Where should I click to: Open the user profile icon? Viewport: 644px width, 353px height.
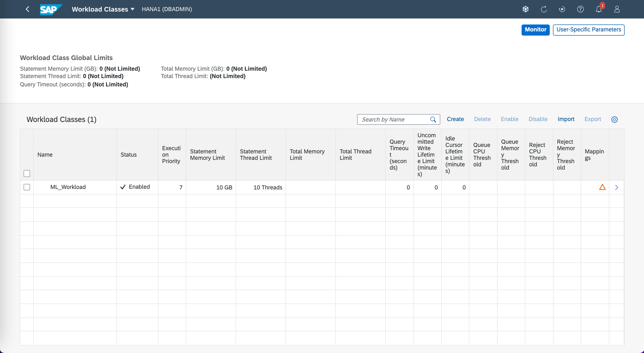pyautogui.click(x=617, y=9)
